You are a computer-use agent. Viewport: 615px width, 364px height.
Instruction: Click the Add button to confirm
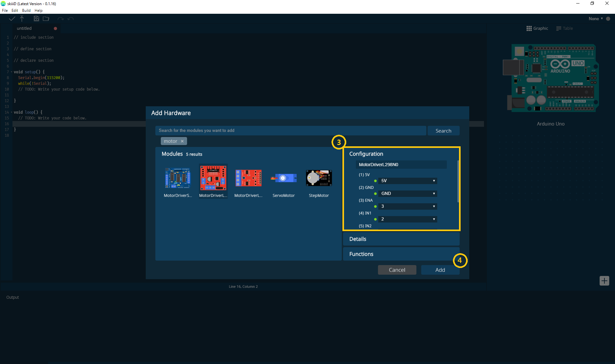tap(440, 270)
